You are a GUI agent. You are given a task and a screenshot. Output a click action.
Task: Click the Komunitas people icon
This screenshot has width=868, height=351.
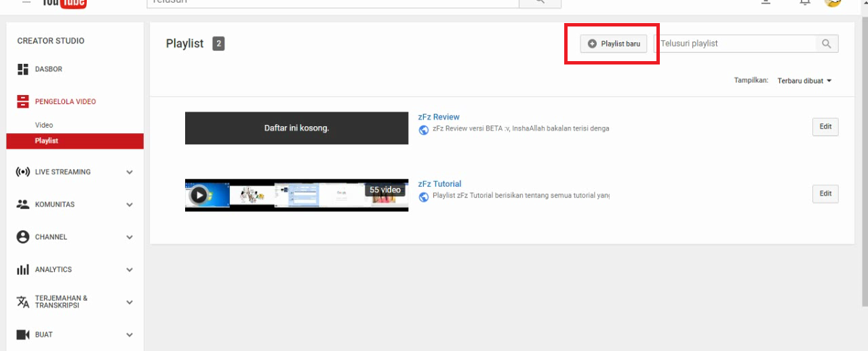point(22,204)
